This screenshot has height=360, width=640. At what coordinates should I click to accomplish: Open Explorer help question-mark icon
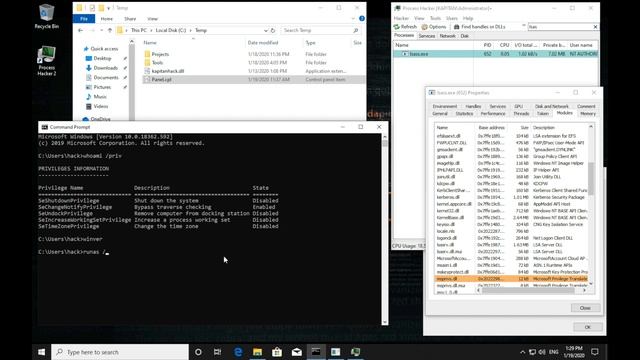click(362, 19)
